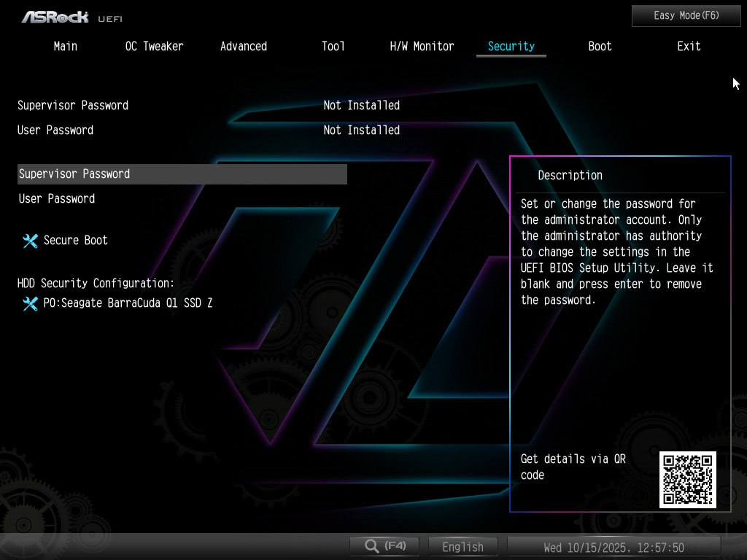Open P0: Seagate BarraCuda Q1 SSD configuration
This screenshot has width=747, height=560.
tap(128, 303)
